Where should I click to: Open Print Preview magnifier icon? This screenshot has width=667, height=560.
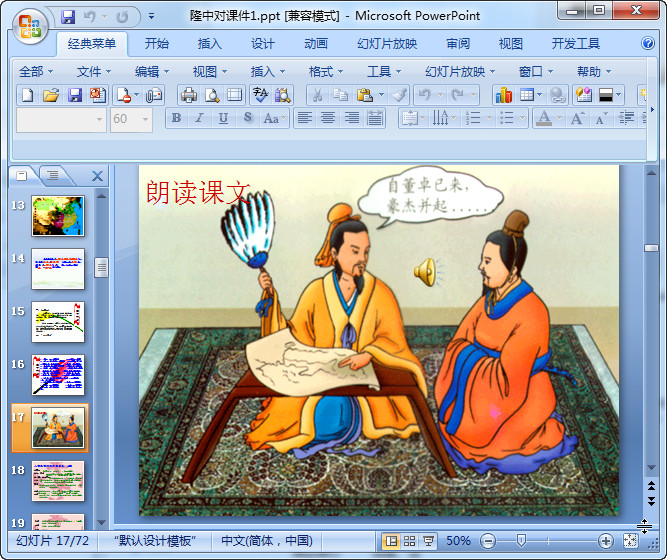(211, 95)
